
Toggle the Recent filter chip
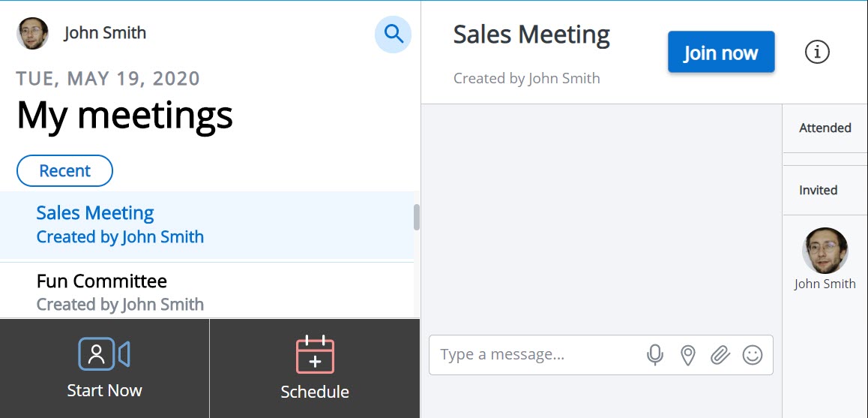coord(64,171)
